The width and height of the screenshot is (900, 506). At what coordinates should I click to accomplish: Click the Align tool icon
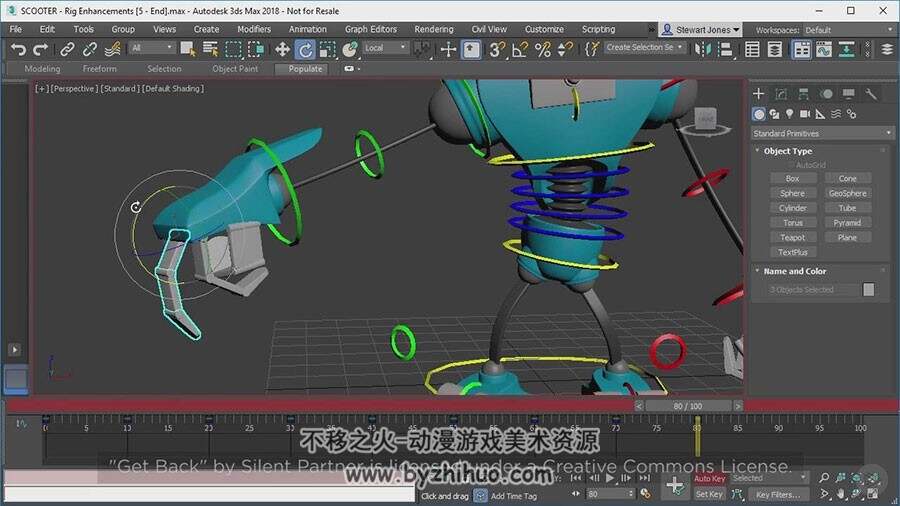[x=726, y=50]
